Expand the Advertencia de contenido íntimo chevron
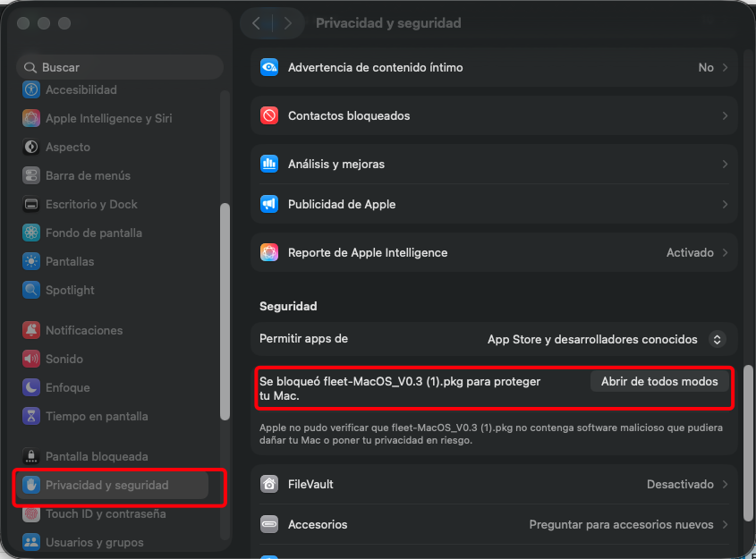 726,67
